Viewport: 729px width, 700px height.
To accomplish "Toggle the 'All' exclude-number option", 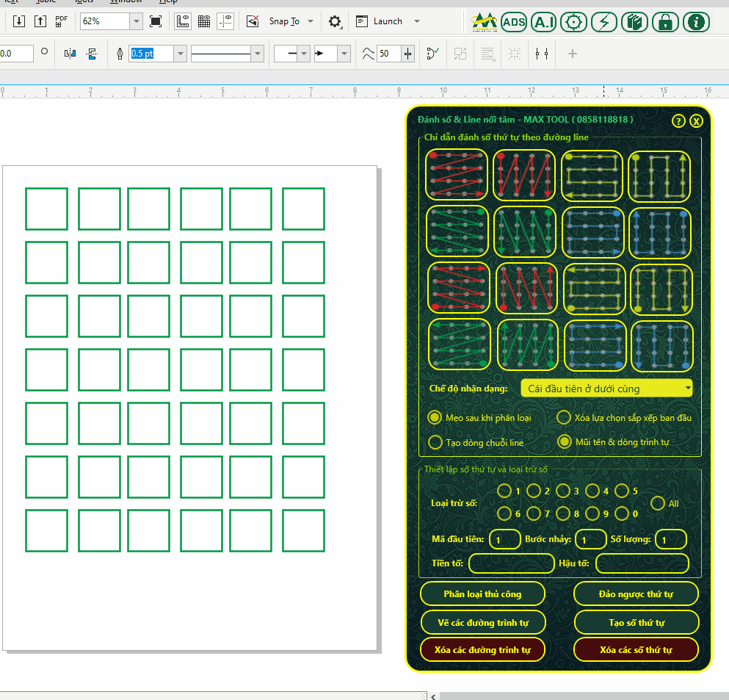I will click(658, 503).
